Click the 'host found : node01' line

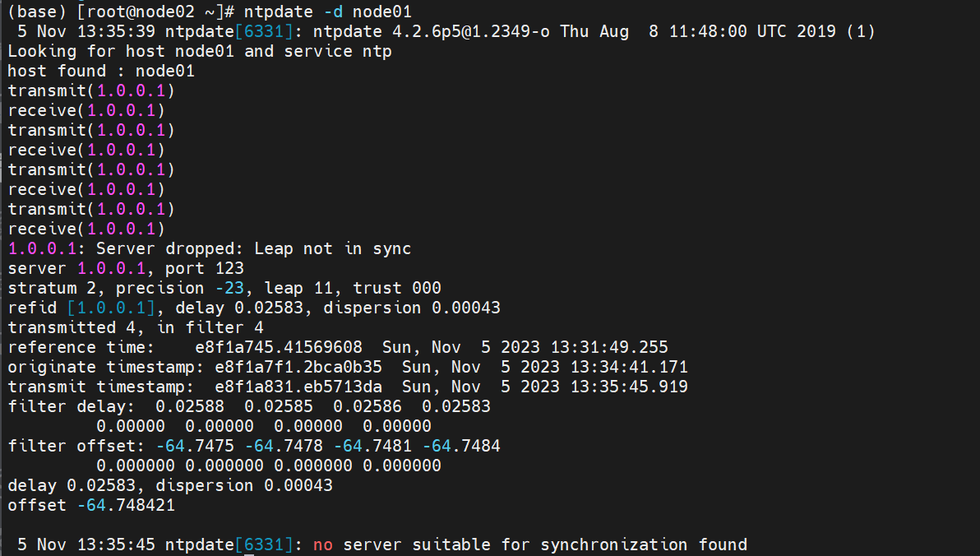click(x=101, y=71)
